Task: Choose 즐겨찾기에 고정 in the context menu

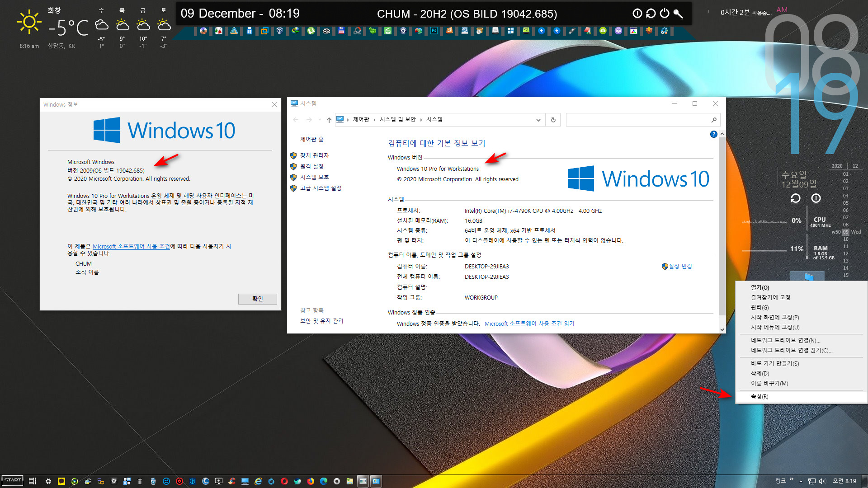Action: (x=801, y=297)
